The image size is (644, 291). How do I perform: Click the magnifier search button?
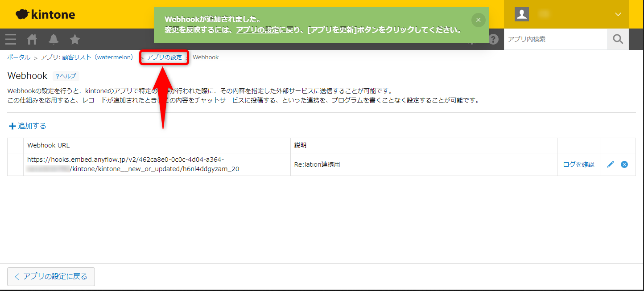[618, 39]
